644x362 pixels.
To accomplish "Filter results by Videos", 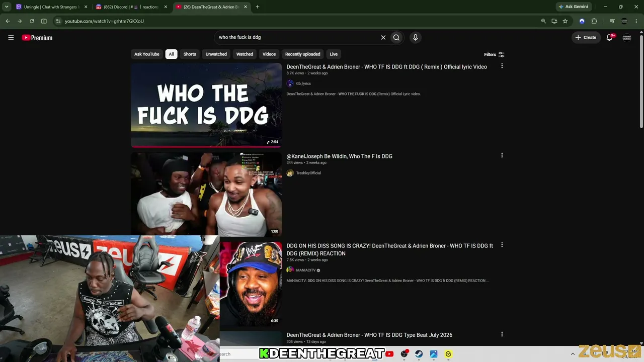I will click(x=269, y=54).
